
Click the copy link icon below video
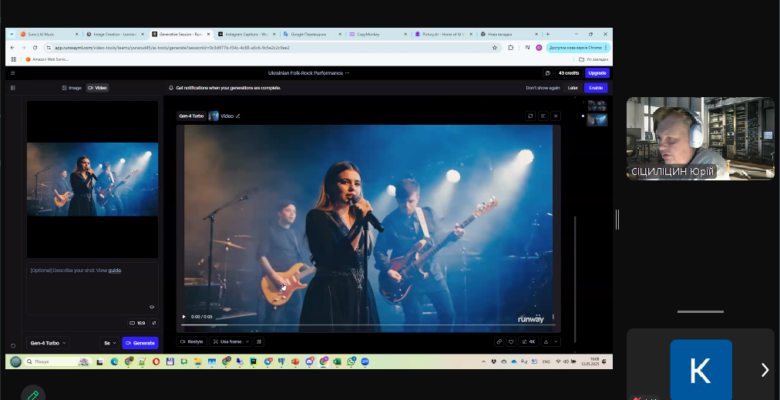tap(499, 341)
